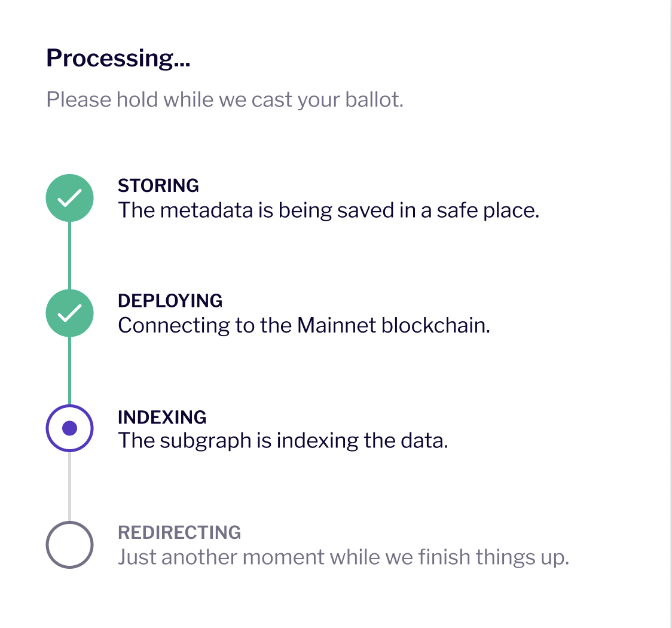Click the DEPLOYING step title
The height and width of the screenshot is (628, 672).
tap(170, 300)
